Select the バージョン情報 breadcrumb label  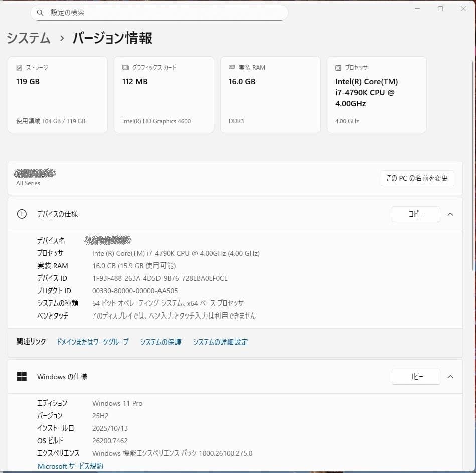[x=111, y=38]
